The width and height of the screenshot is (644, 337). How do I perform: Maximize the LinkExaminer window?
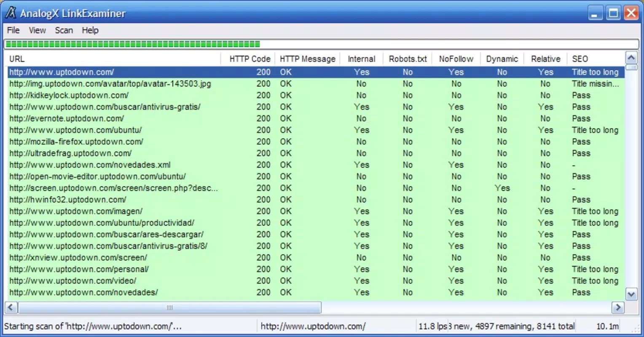pyautogui.click(x=613, y=13)
